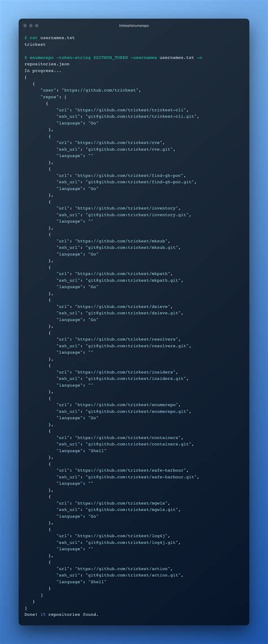Click the middle gray window control dot

coord(31,25)
